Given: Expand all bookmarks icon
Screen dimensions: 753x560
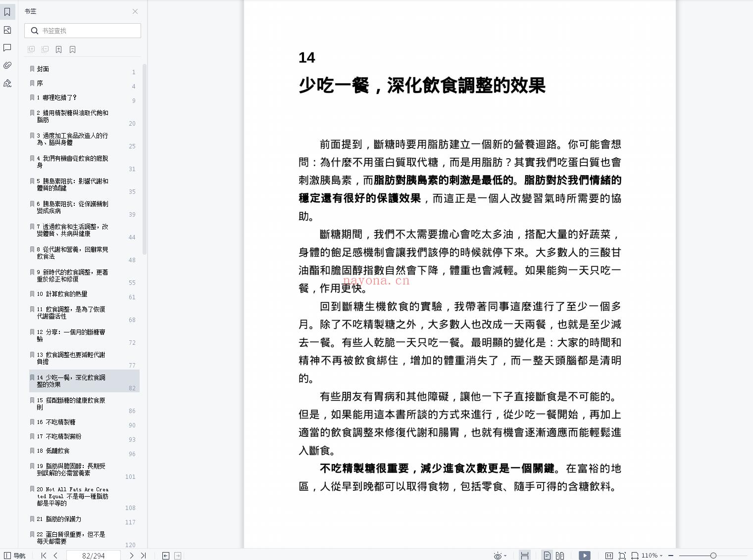Looking at the screenshot, I should 31,49.
